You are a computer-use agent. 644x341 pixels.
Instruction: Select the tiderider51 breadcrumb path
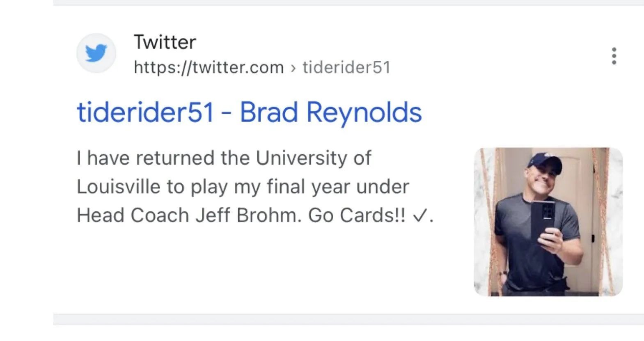click(x=346, y=67)
